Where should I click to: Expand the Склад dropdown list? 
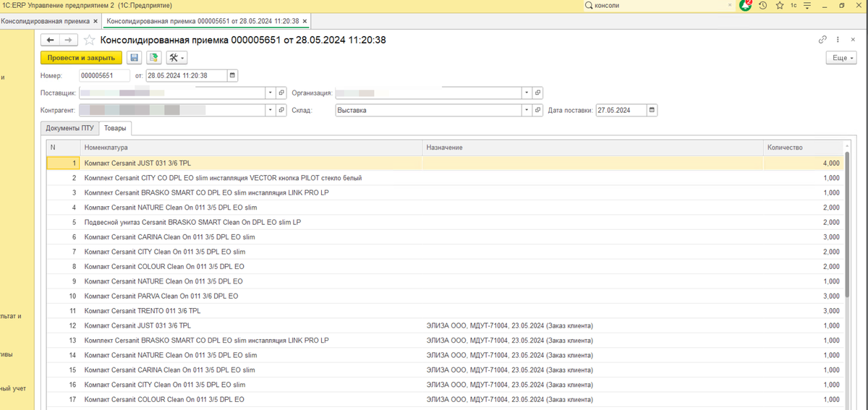[x=527, y=111]
